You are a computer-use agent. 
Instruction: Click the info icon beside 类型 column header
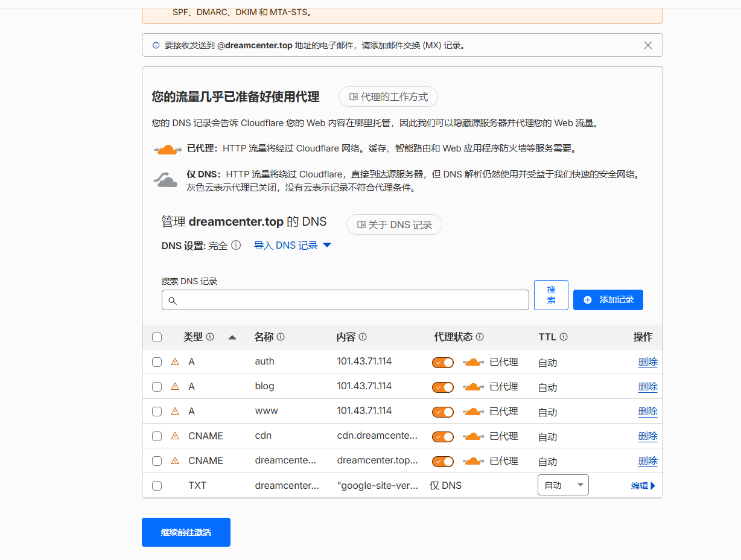[210, 337]
